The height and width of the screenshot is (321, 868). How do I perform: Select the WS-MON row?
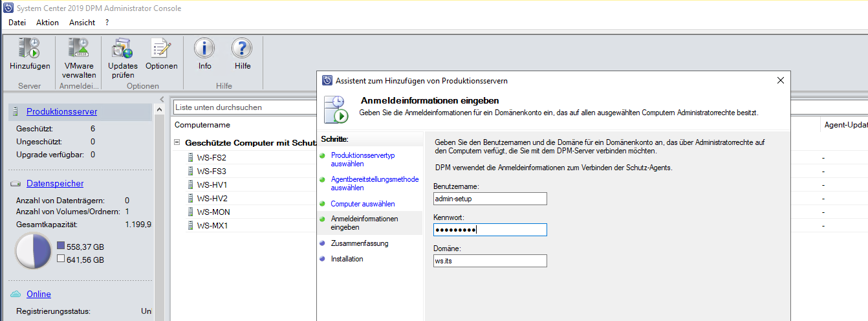[213, 212]
